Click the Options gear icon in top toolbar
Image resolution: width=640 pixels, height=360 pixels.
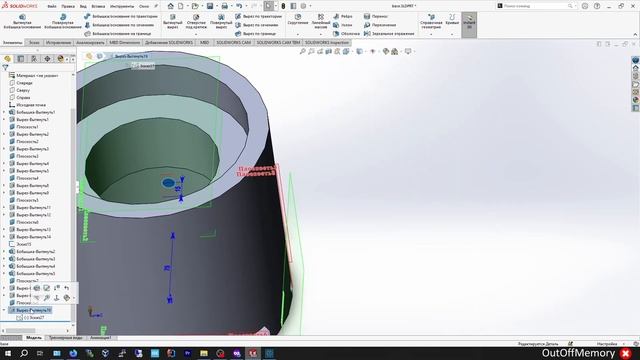304,6
